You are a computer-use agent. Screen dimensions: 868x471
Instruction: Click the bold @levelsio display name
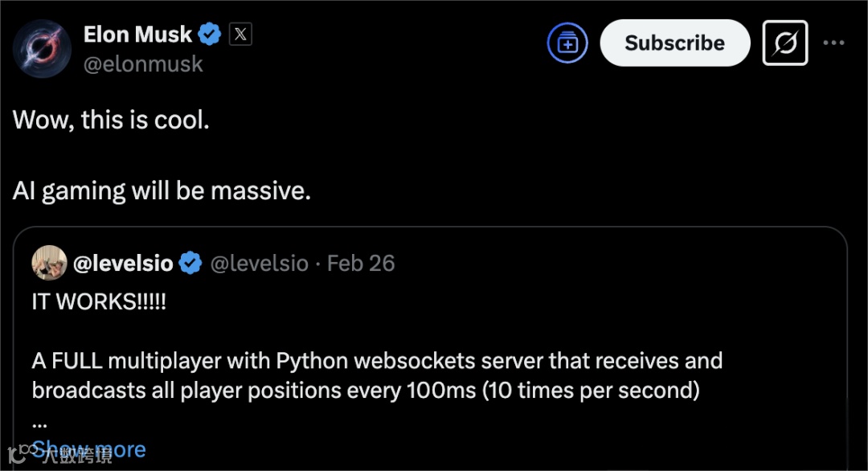point(123,264)
